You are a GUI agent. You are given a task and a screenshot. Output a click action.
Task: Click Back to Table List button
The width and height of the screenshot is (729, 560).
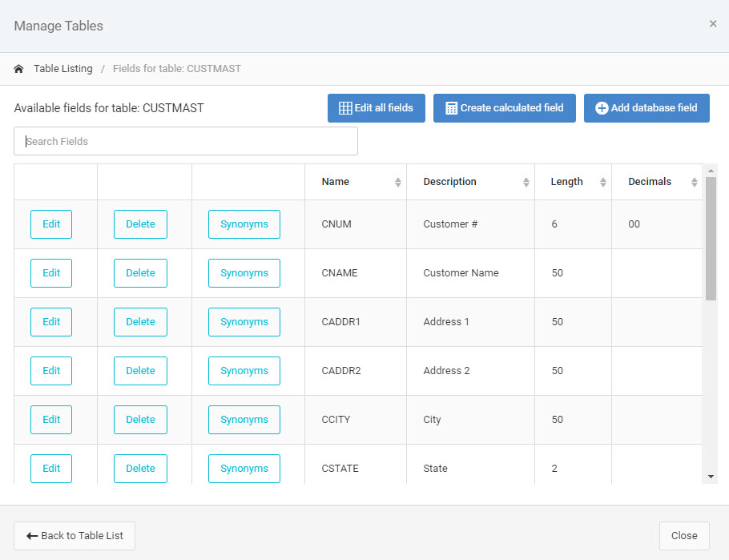[75, 536]
